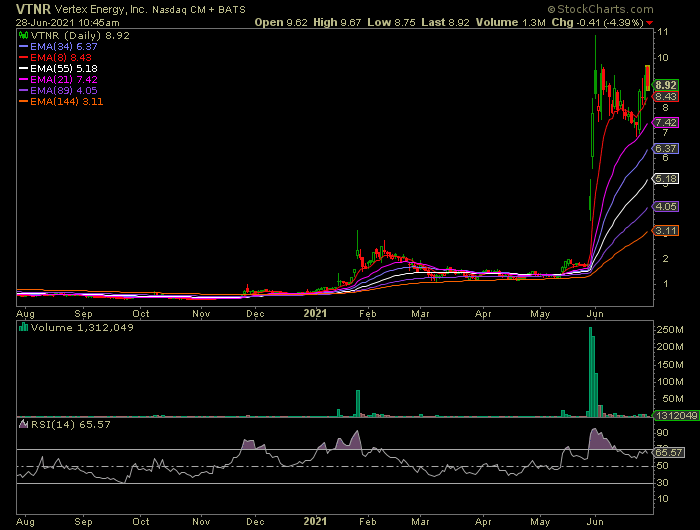This screenshot has height=530, width=700.
Task: Select the VTNR ticker symbol in the header
Action: coord(33,9)
